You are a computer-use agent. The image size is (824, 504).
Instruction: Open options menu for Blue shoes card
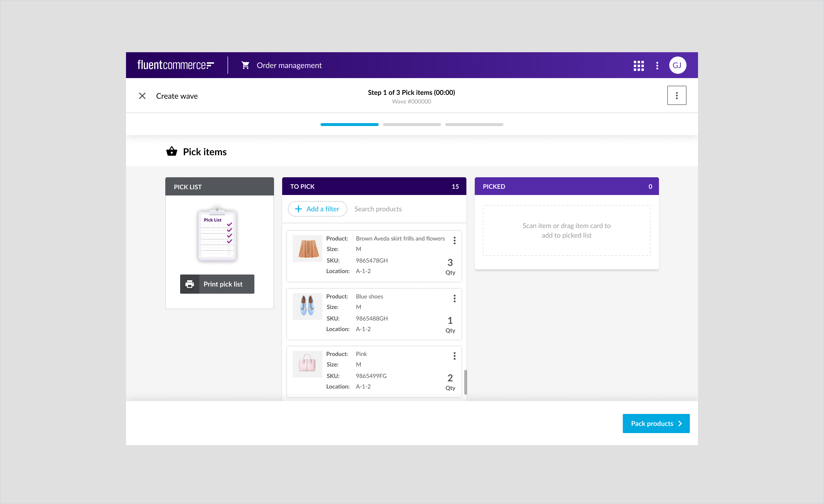point(454,298)
